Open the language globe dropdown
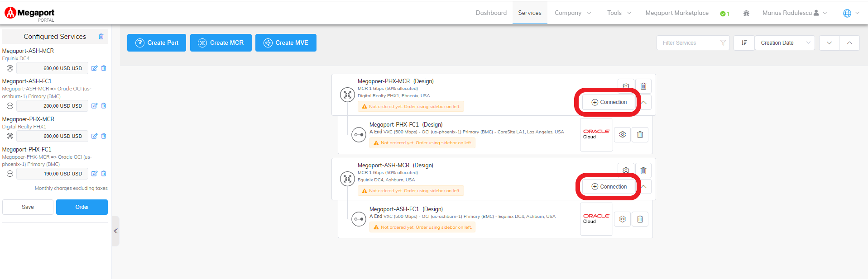 (850, 13)
